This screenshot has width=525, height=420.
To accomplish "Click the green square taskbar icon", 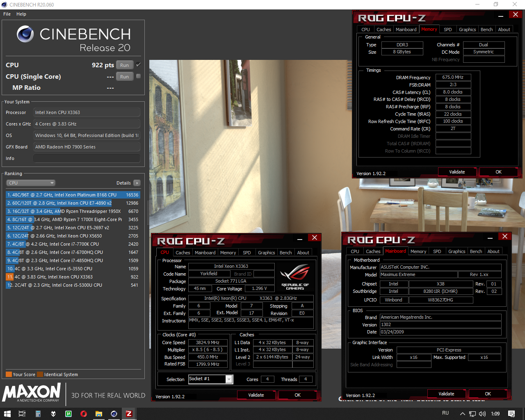I will [x=68, y=413].
